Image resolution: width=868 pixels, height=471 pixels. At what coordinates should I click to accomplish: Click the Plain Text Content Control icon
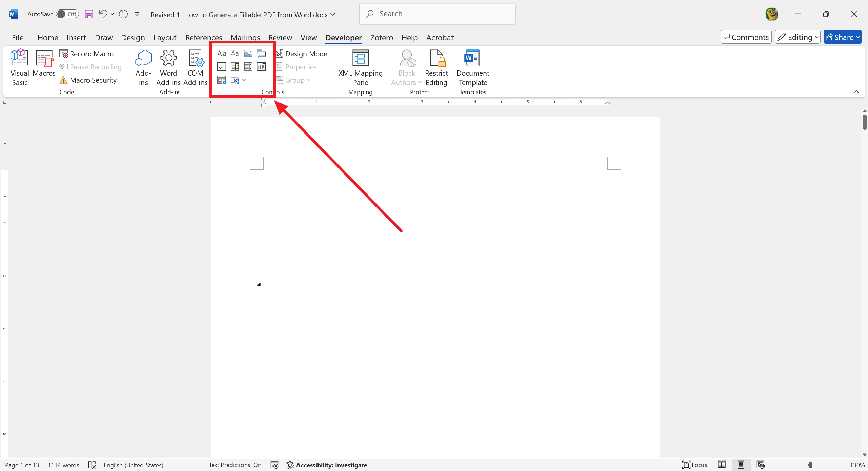pyautogui.click(x=235, y=53)
